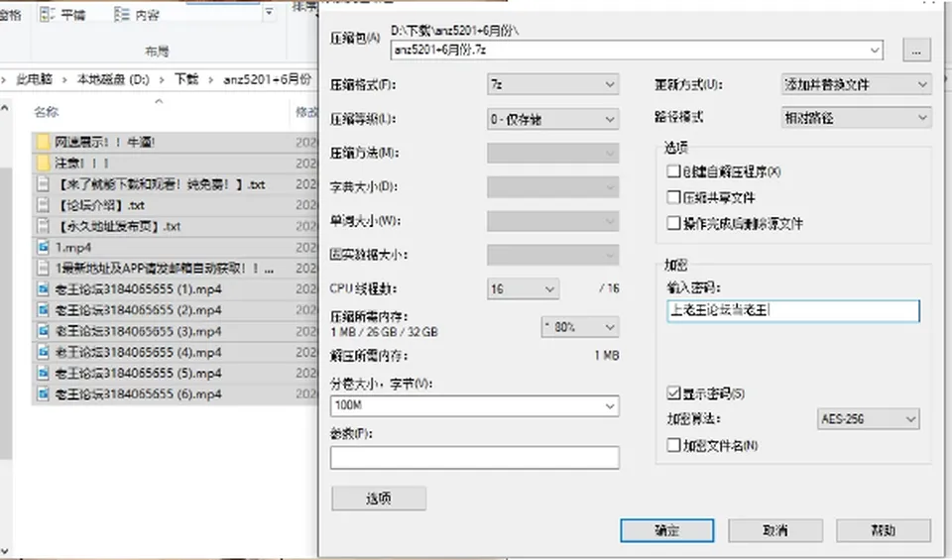Screen dimensions: 952x560
Task: Open the 分卷大小 100M combo box
Action: tap(475, 405)
